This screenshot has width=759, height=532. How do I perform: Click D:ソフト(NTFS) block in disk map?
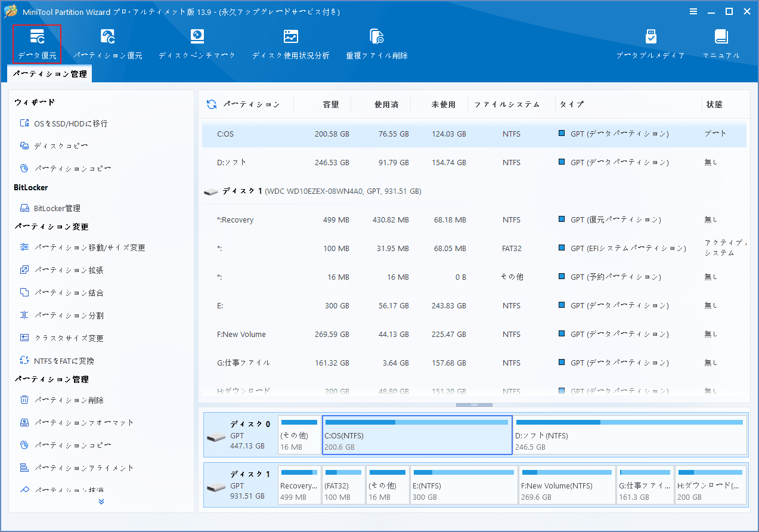coord(630,435)
